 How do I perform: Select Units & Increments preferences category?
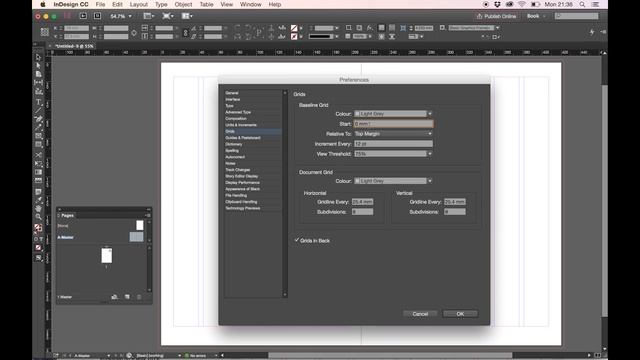pos(252,125)
